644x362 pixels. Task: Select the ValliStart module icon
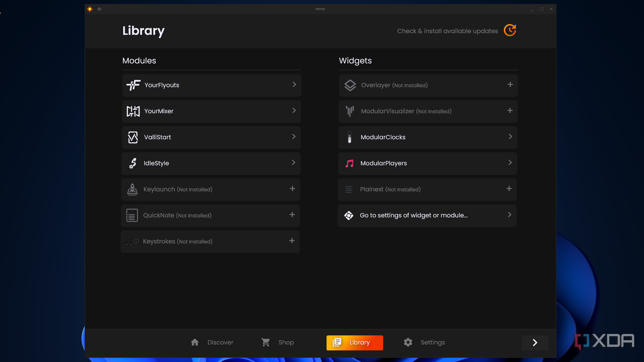(133, 137)
